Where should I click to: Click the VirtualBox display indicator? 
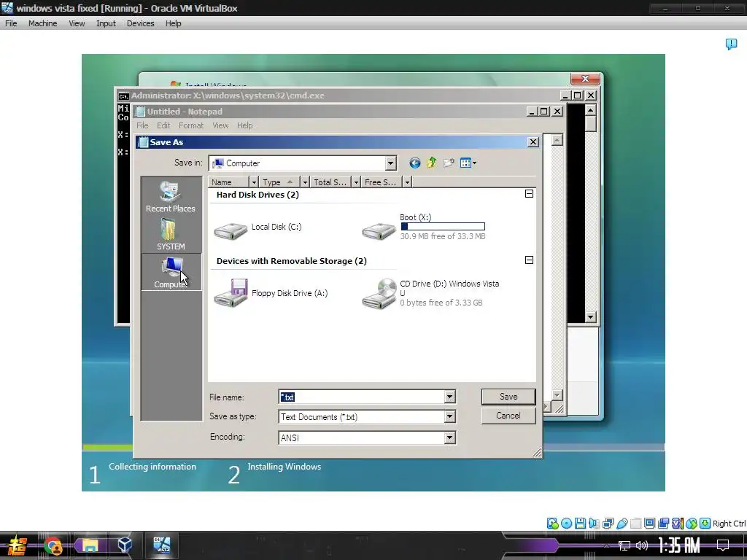(x=649, y=524)
